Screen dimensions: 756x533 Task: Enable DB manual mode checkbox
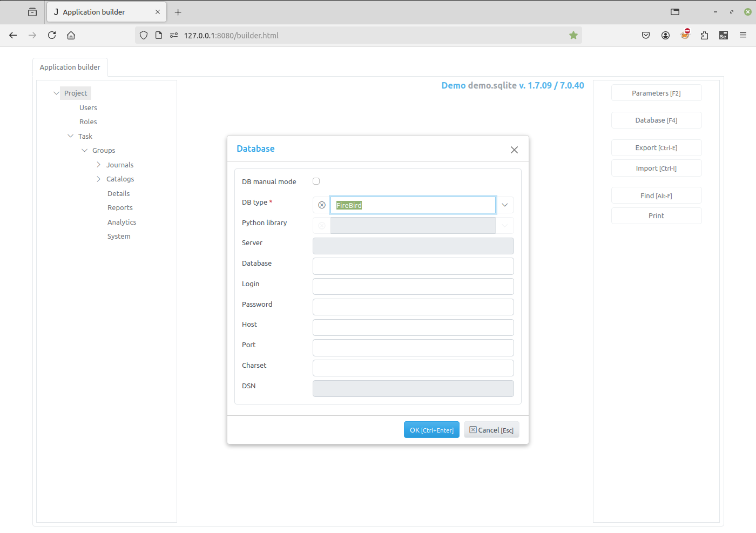click(316, 181)
